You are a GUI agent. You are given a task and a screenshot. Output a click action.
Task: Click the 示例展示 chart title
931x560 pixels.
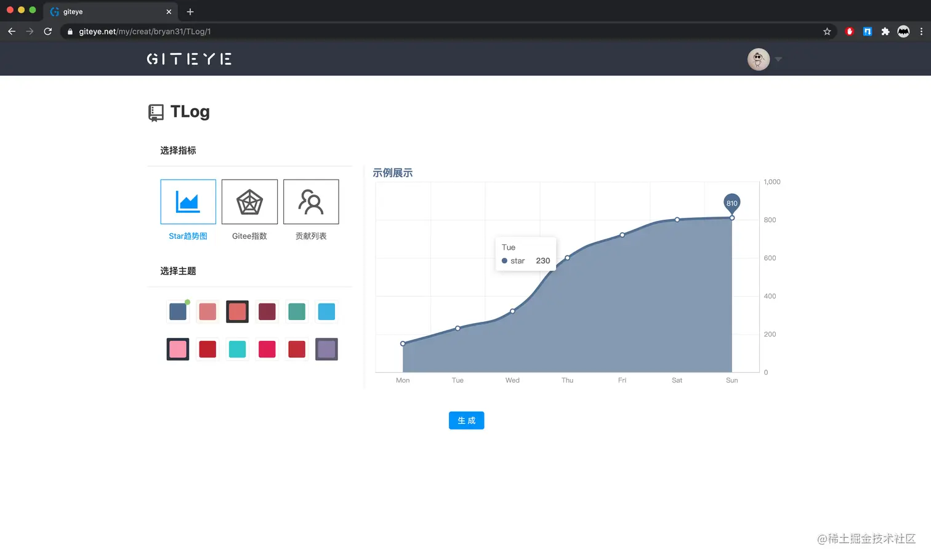pos(393,173)
